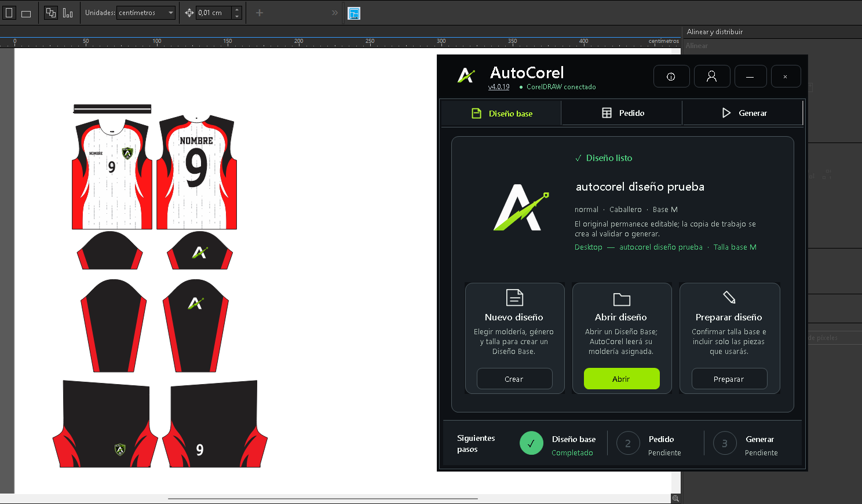Click Alinear y distribuir docker title
This screenshot has width=862, height=504.
tap(715, 32)
